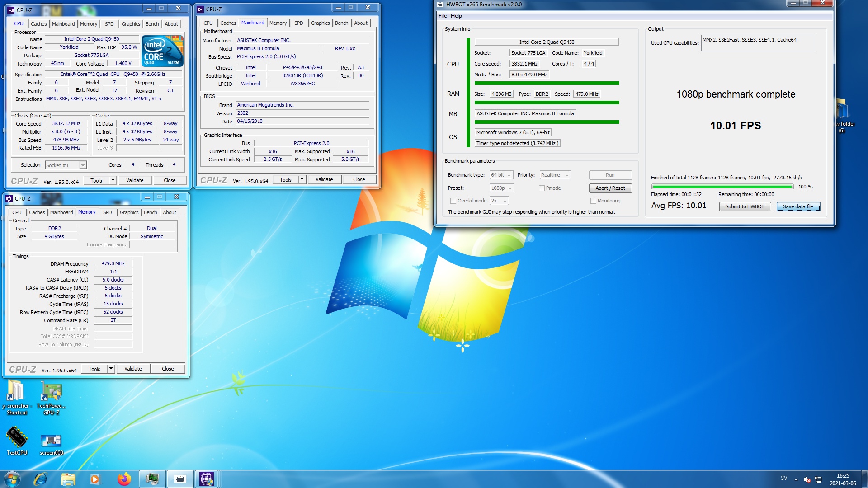Click the network connection tray icon

pyautogui.click(x=818, y=479)
